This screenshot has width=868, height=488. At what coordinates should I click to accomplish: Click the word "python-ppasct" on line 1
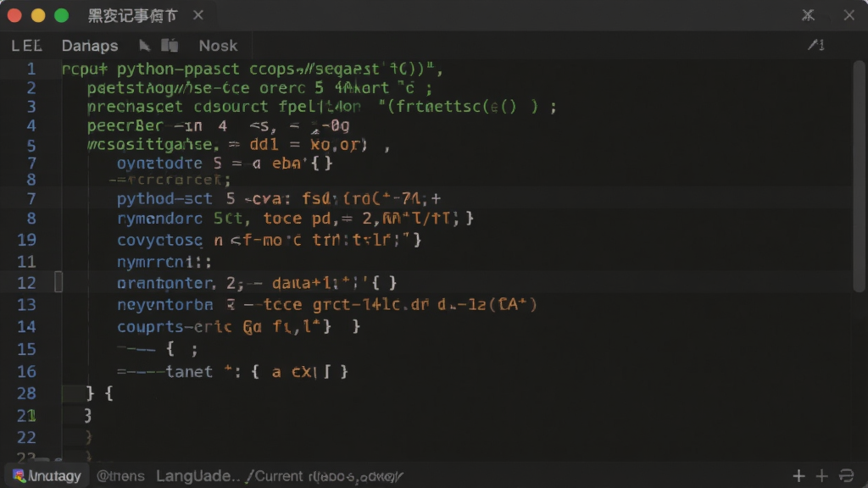point(178,69)
